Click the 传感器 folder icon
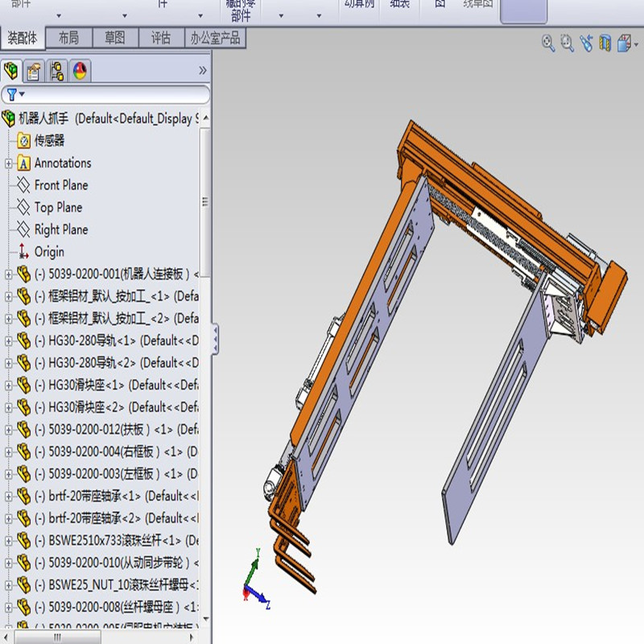The height and width of the screenshot is (644, 644). [x=24, y=141]
